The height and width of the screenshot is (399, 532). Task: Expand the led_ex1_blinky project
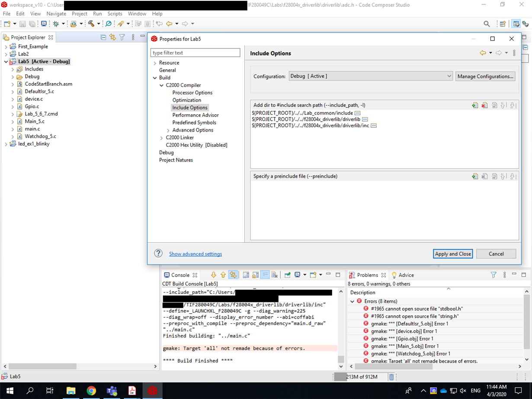pos(6,144)
